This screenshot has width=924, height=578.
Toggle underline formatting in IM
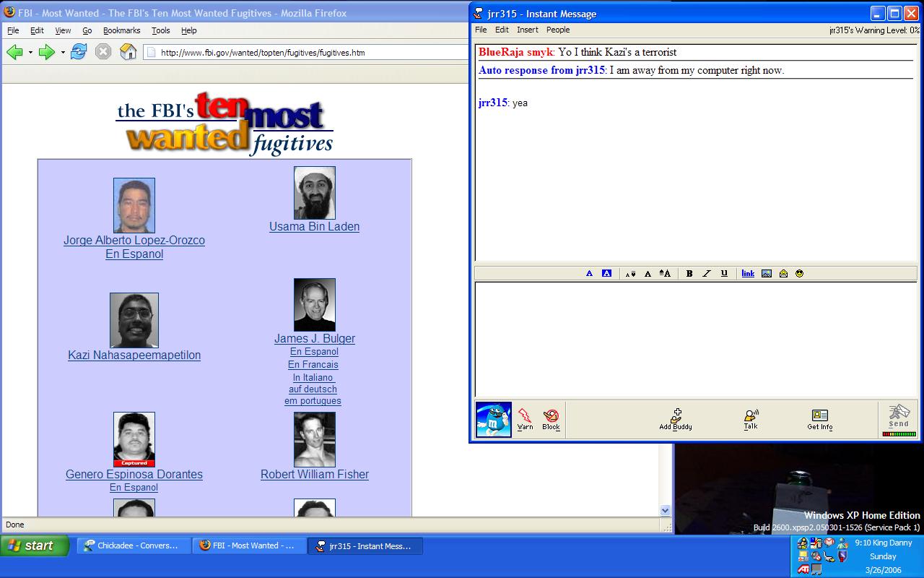pos(724,273)
